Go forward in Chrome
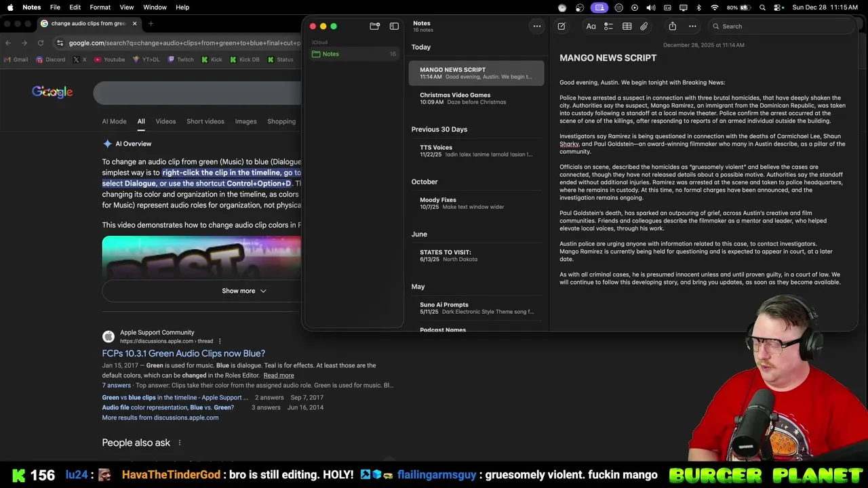 24,43
